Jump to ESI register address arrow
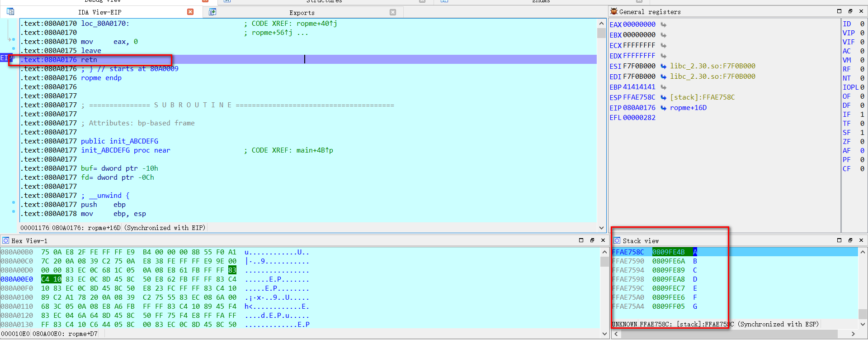Viewport: 868px width, 340px height. [x=663, y=66]
